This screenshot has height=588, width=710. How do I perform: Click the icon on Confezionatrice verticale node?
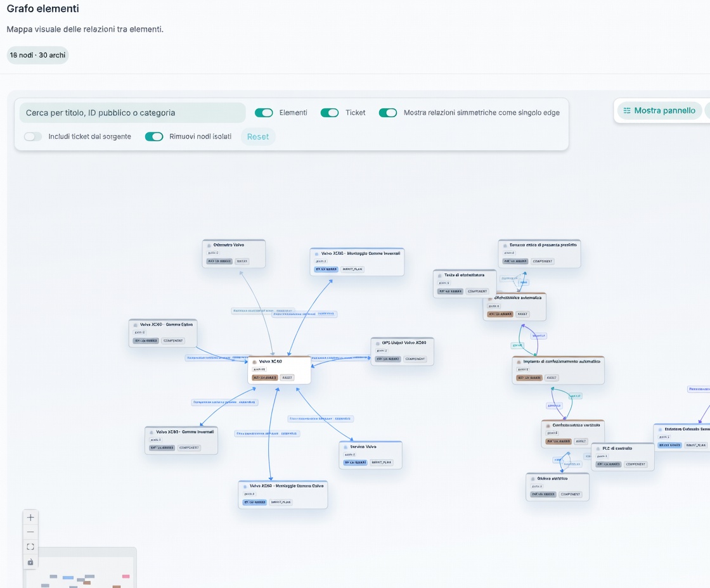[548, 426]
